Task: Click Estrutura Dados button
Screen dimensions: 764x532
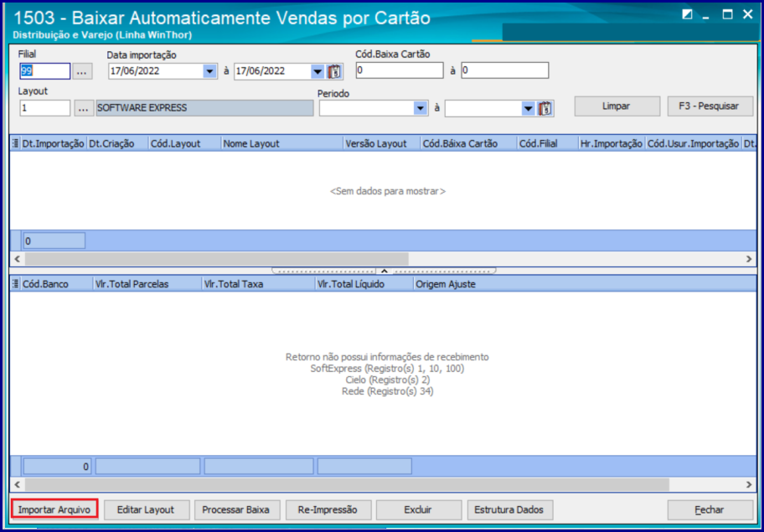Action: [x=510, y=510]
